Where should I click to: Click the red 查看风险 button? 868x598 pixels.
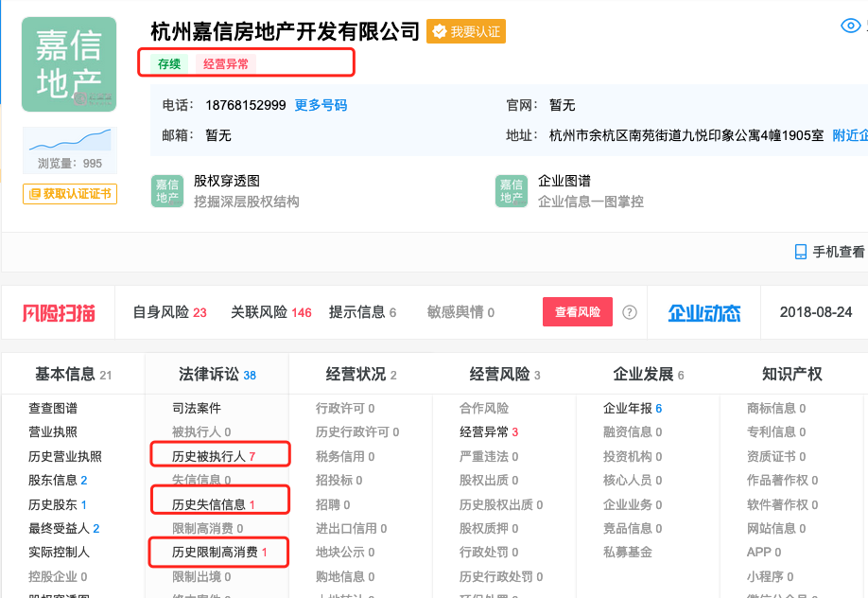578,312
